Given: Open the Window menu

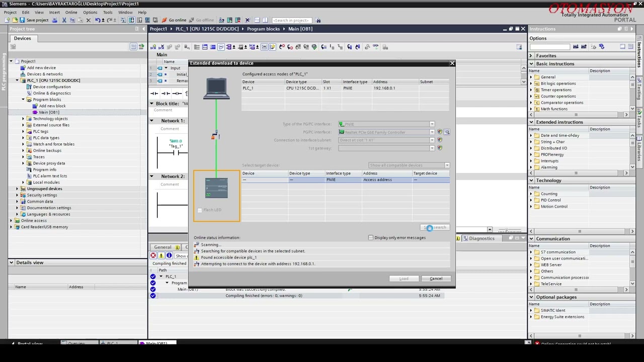Looking at the screenshot, I should pyautogui.click(x=125, y=12).
